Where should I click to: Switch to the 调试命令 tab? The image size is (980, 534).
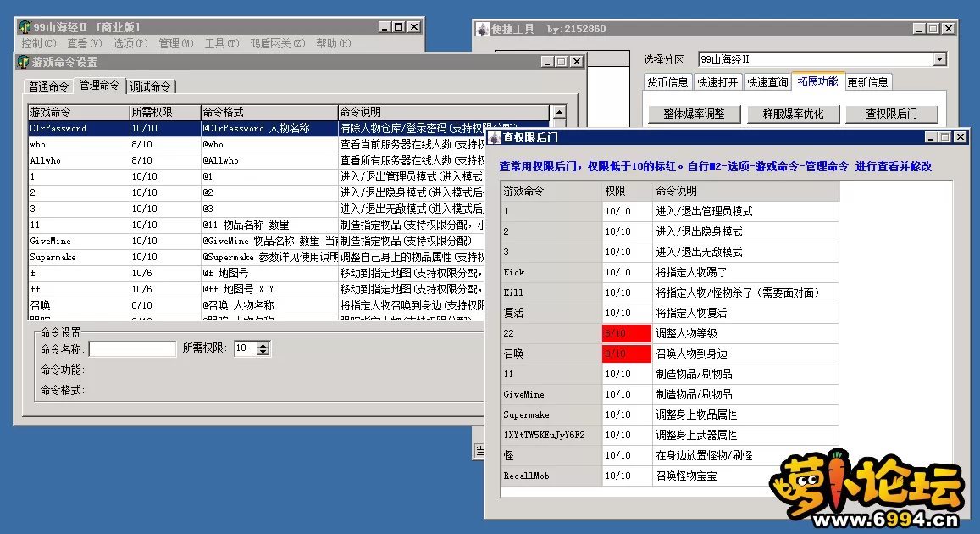click(x=150, y=86)
